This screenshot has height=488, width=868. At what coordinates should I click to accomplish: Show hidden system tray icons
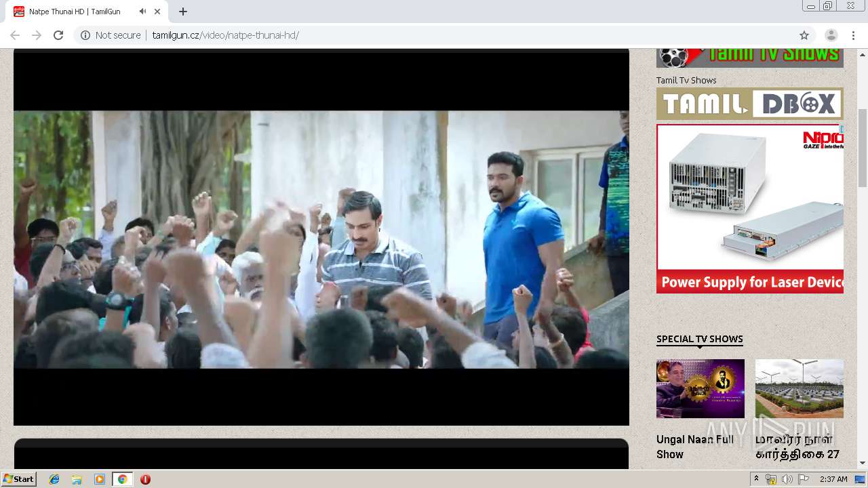(x=756, y=479)
